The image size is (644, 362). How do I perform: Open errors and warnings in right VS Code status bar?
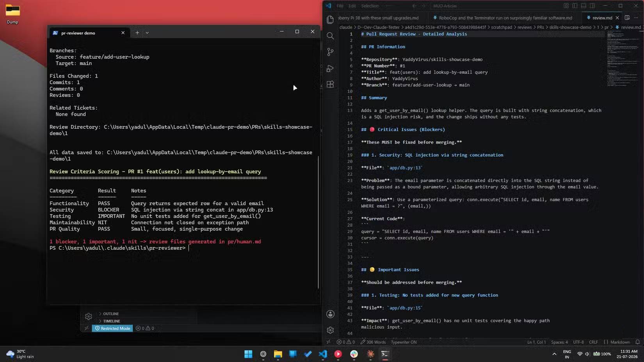[346, 342]
